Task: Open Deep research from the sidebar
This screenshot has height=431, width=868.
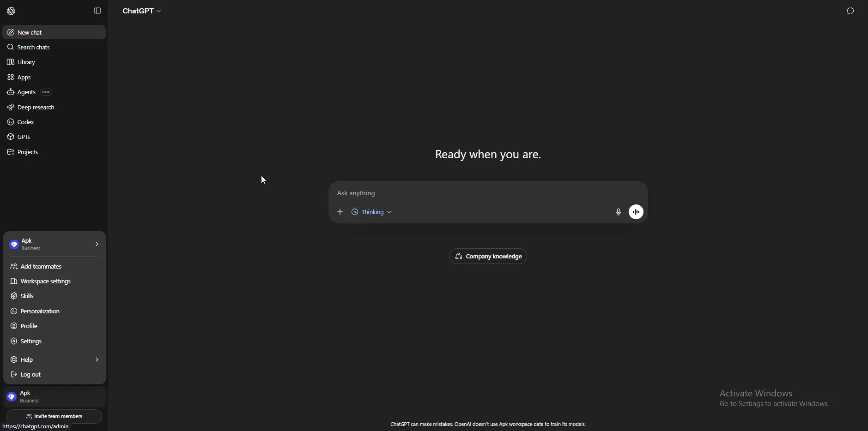Action: [x=54, y=107]
